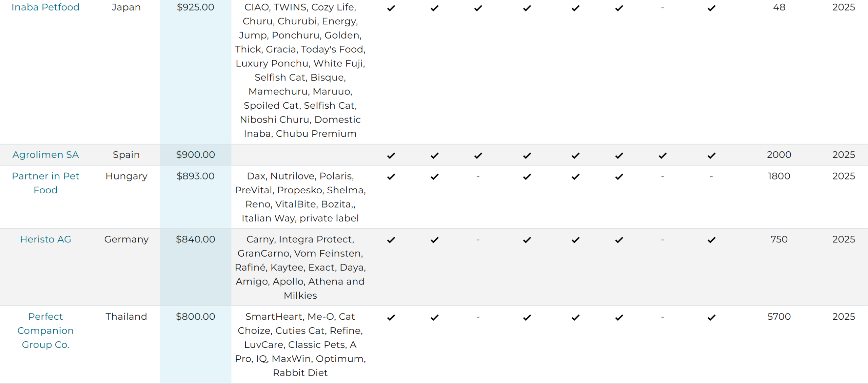868x384 pixels.
Task: Click the checkmark just left of 2000
Action: [x=711, y=155]
